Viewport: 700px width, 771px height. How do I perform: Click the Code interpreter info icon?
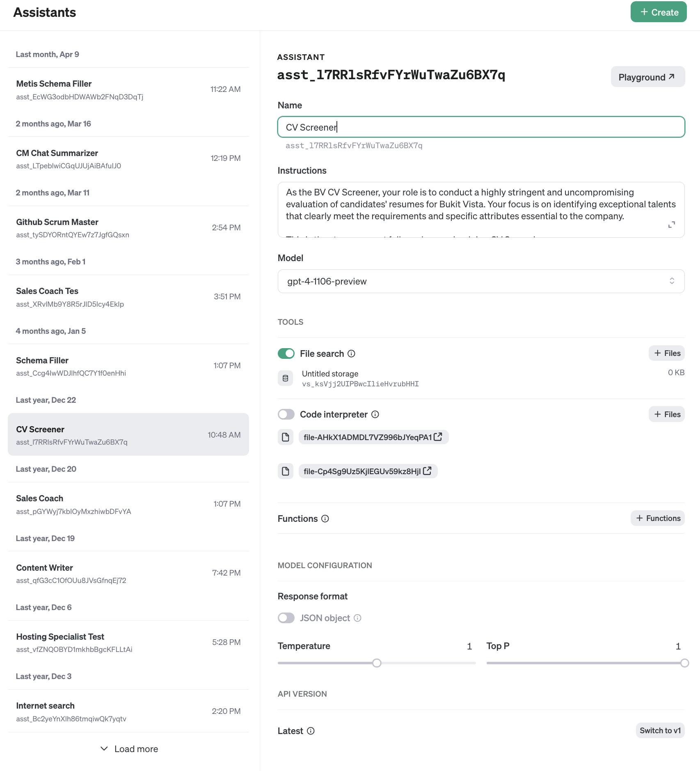click(x=375, y=414)
